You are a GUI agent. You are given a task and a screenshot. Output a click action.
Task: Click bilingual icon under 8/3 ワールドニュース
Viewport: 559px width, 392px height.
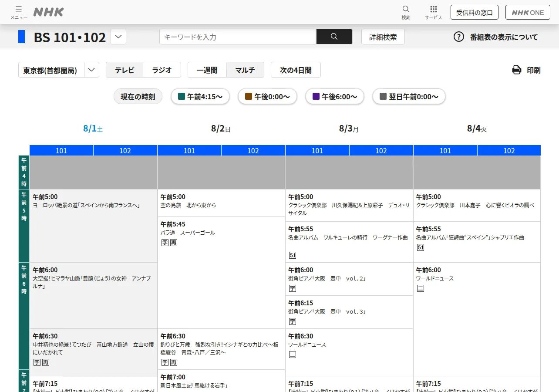click(293, 355)
